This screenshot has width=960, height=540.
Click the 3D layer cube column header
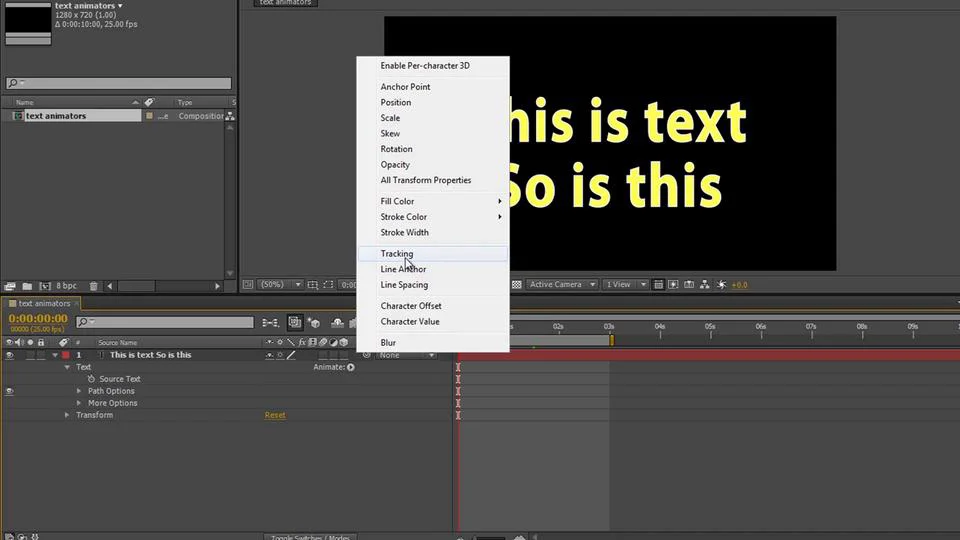344,343
